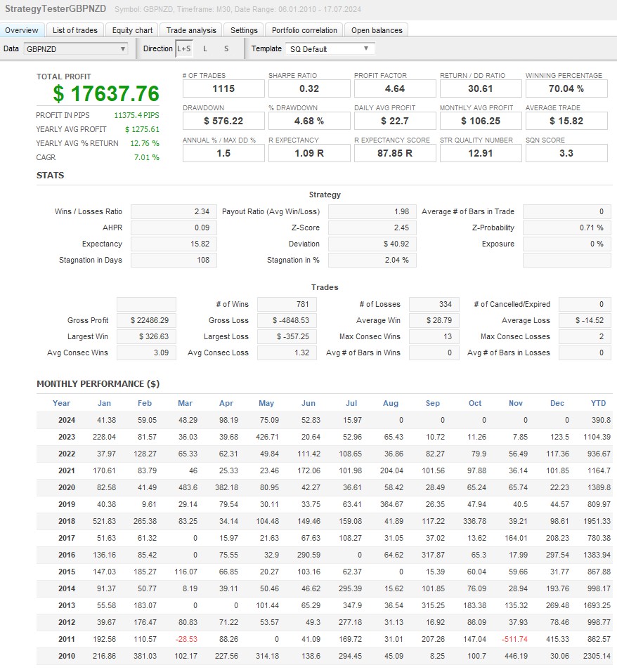Click the 2021 YTD total 1164.7
Image resolution: width=617 pixels, height=672 pixels.
point(599,471)
